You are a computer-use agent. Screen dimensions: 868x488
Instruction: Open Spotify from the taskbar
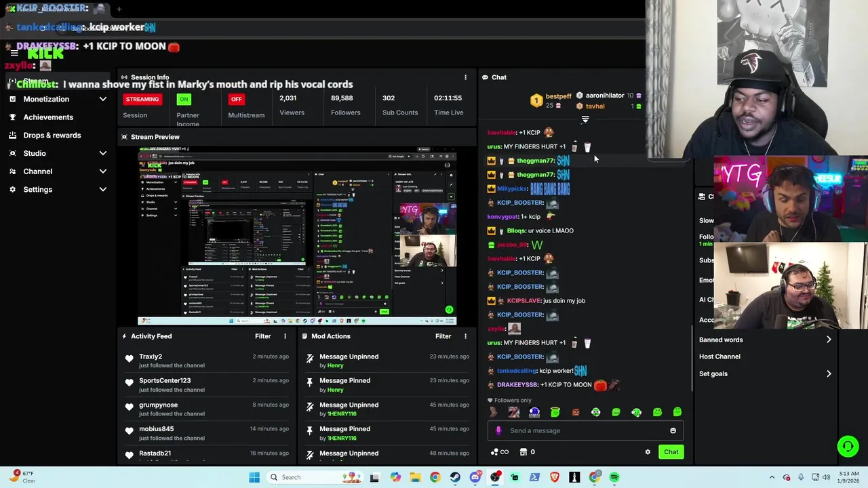(x=614, y=477)
